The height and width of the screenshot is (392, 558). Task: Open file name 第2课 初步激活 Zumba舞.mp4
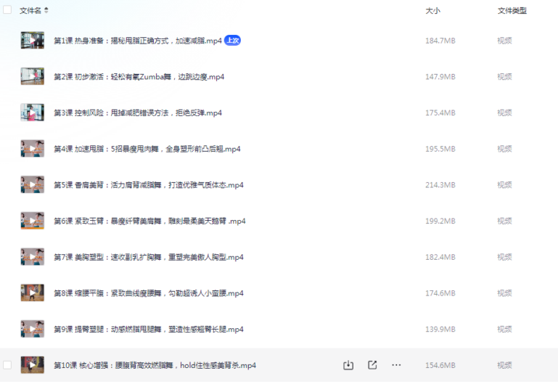[139, 76]
